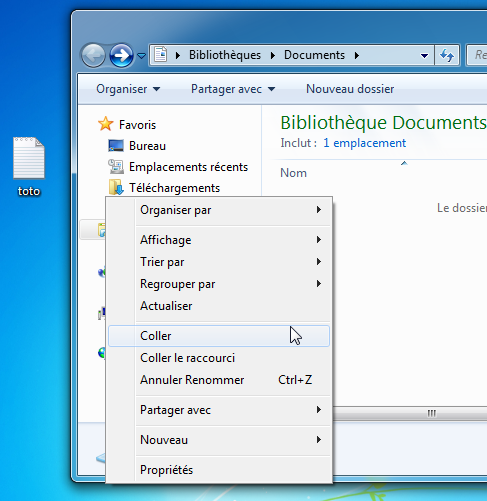Choose Coller le raccourci

tap(219, 358)
